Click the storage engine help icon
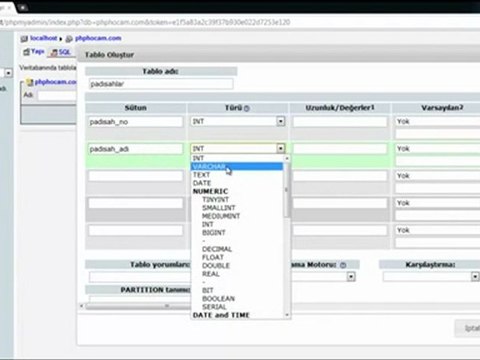Viewport: 480px width, 360px height. 343,265
